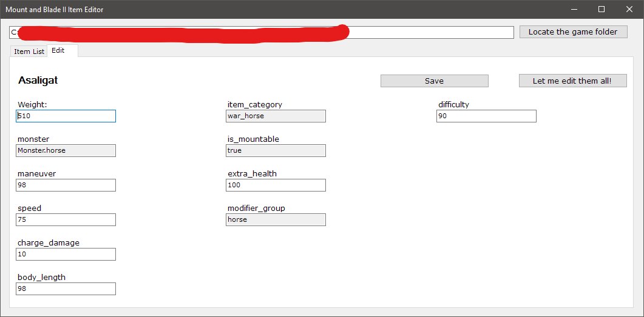
Task: Click the maneuver value field
Action: pos(66,185)
